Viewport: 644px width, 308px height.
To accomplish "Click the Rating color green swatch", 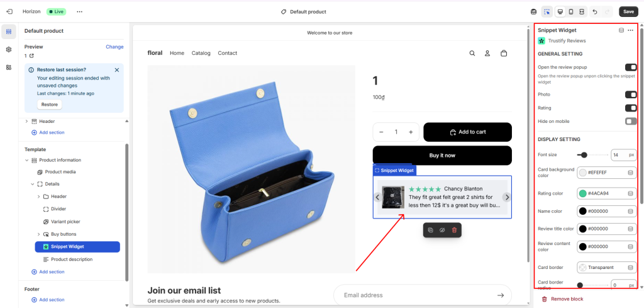I will point(582,193).
